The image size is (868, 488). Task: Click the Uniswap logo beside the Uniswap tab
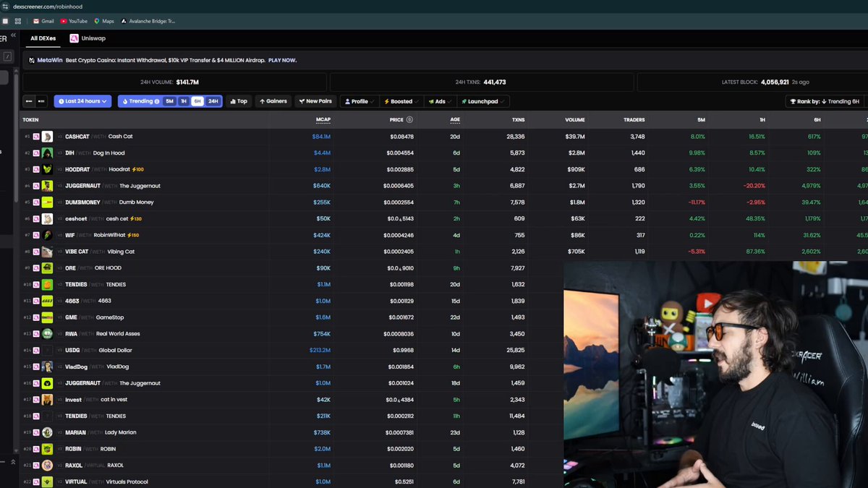tap(74, 38)
